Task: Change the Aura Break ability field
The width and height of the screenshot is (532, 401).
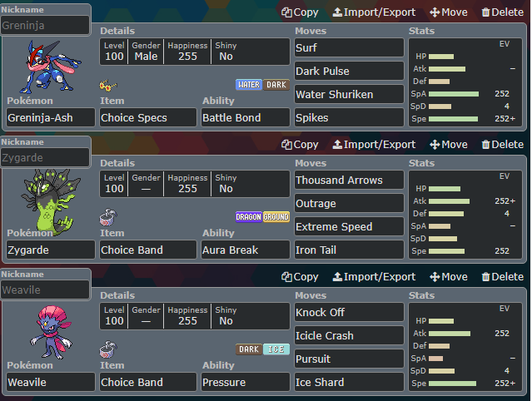Action: coord(246,250)
